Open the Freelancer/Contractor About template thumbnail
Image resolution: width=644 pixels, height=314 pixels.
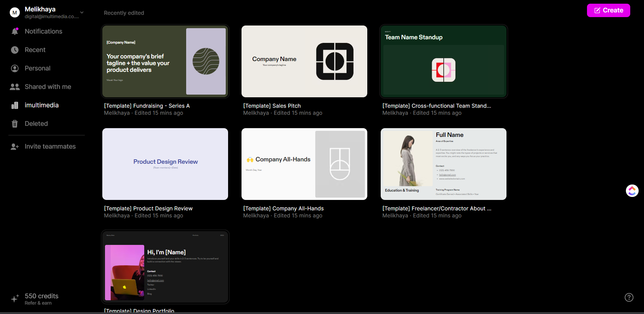click(443, 164)
